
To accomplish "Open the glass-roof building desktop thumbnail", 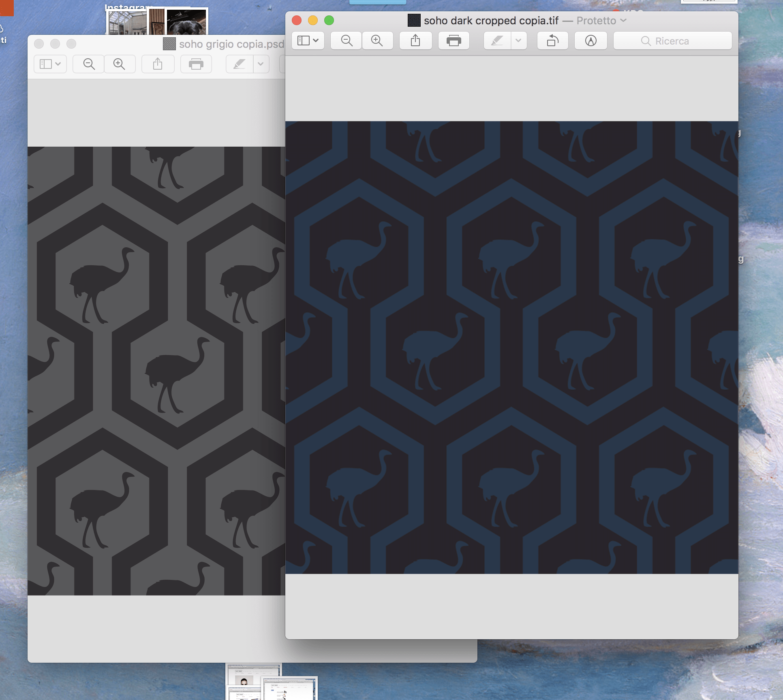I will [127, 23].
